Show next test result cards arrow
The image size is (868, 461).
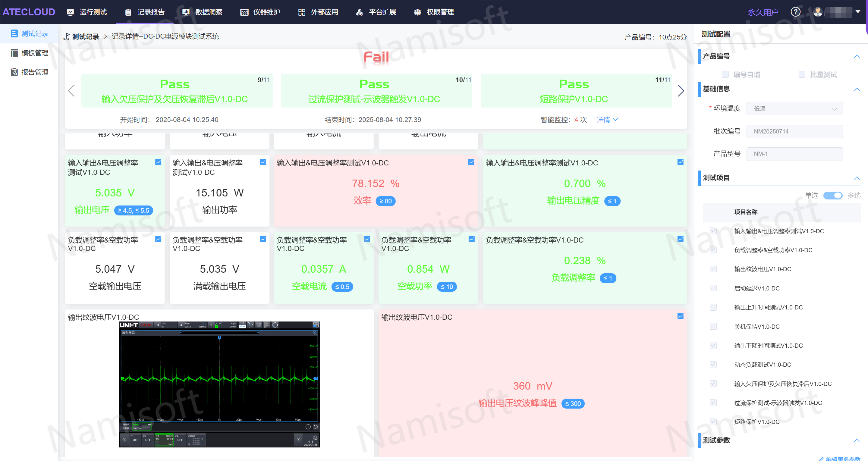click(681, 91)
